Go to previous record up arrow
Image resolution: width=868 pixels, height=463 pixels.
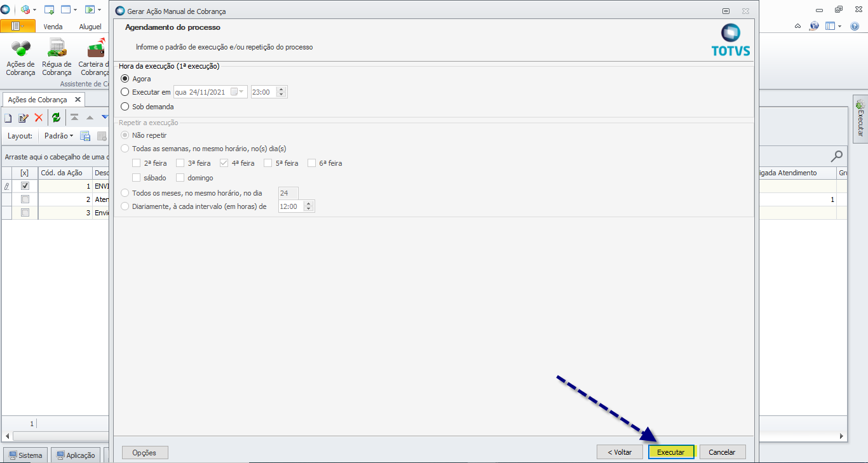click(x=90, y=117)
